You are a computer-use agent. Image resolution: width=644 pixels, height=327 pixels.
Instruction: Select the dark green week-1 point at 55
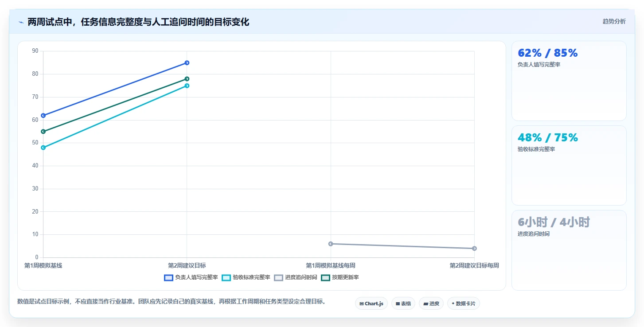click(x=43, y=132)
